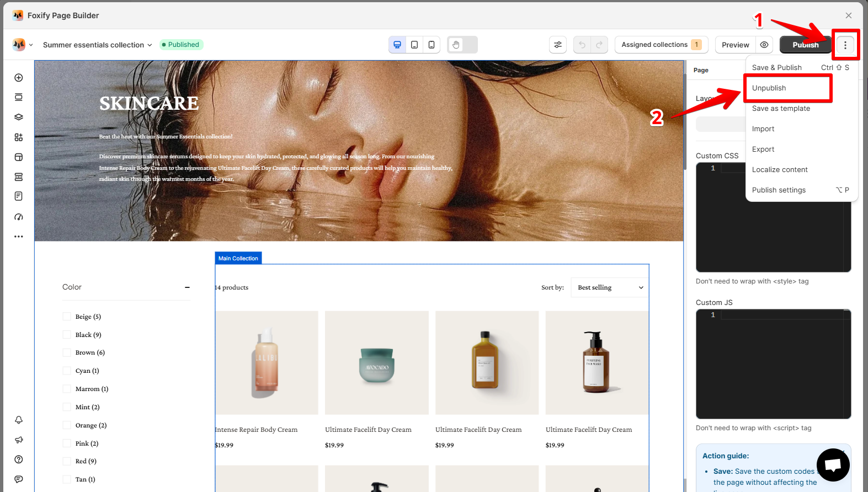Viewport: 868px width, 492px height.
Task: Open notifications bell icon
Action: pyautogui.click(x=19, y=420)
